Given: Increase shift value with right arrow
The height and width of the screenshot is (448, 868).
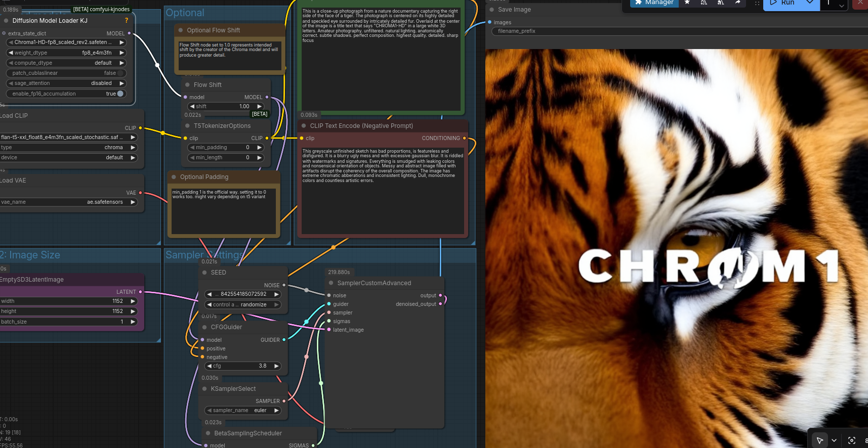Looking at the screenshot, I should coord(260,106).
